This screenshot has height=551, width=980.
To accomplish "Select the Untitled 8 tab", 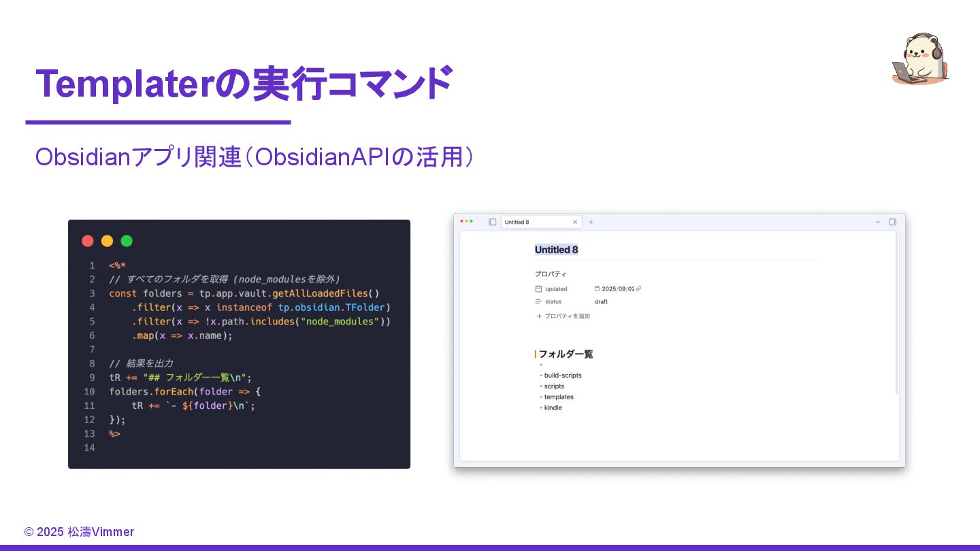I will point(541,222).
